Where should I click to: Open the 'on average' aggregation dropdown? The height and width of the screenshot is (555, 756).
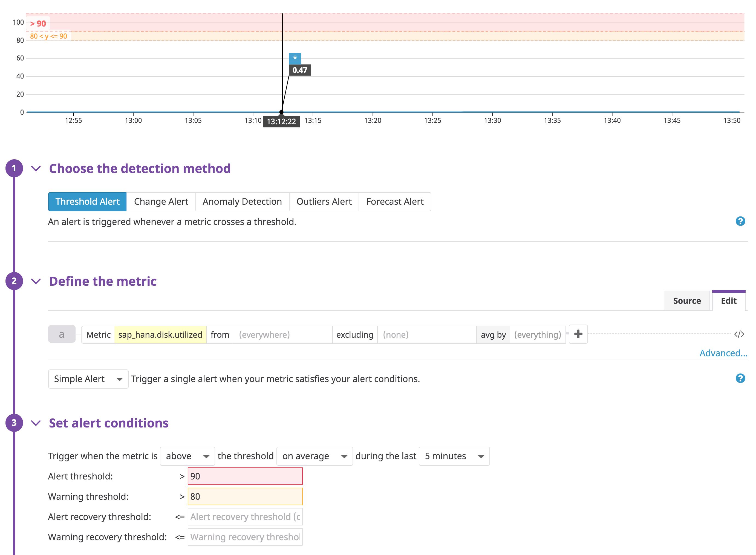[314, 456]
